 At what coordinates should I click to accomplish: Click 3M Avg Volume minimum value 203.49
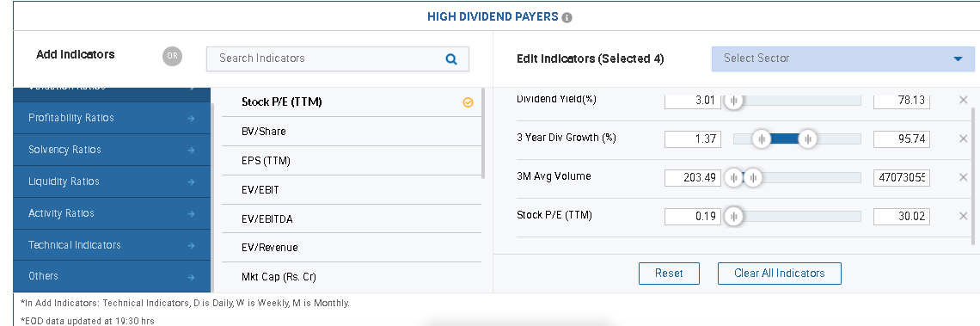point(693,178)
